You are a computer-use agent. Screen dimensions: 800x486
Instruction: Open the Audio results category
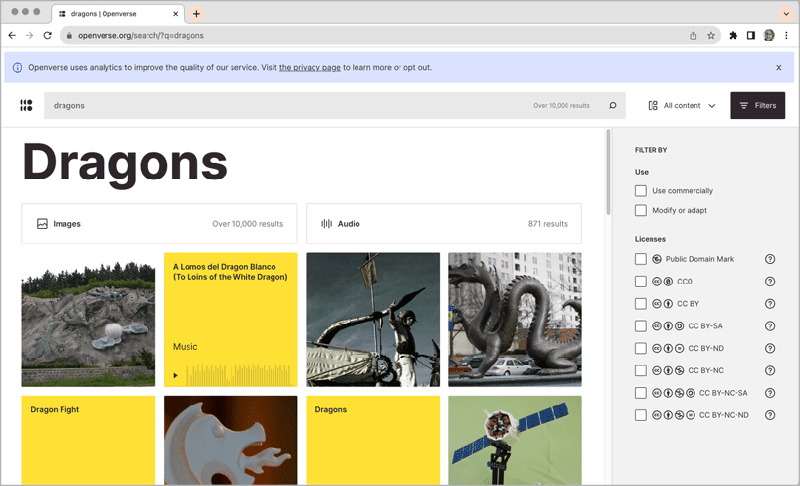[x=444, y=223]
